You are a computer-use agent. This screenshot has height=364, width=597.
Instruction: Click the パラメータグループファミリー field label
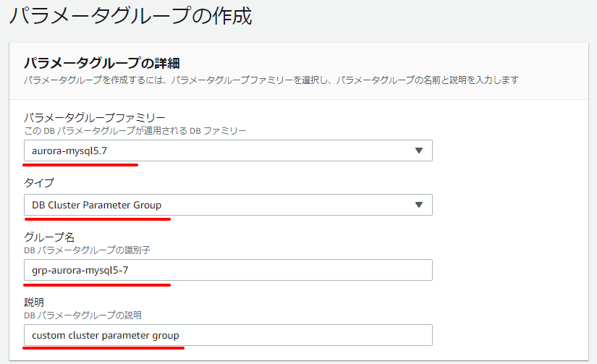pyautogui.click(x=94, y=117)
